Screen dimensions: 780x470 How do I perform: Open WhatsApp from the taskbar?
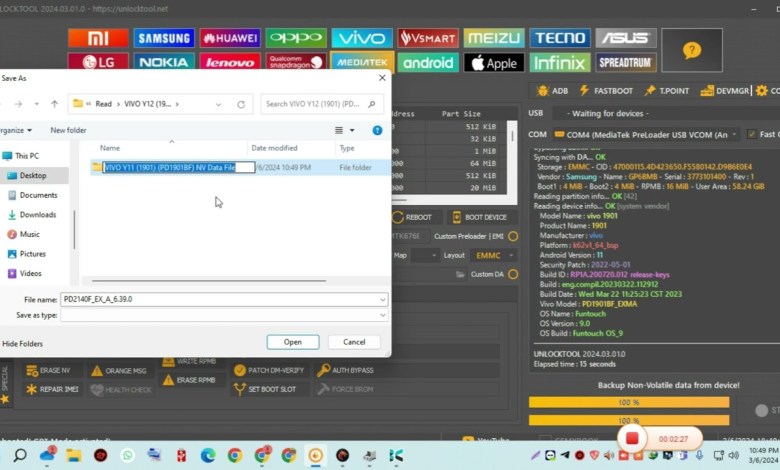pos(127,456)
